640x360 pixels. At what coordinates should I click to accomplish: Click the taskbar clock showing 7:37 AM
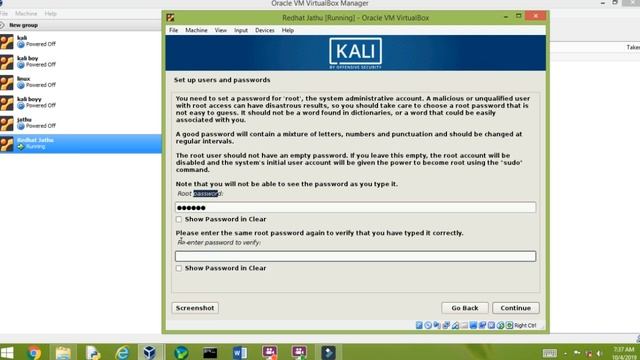624,353
